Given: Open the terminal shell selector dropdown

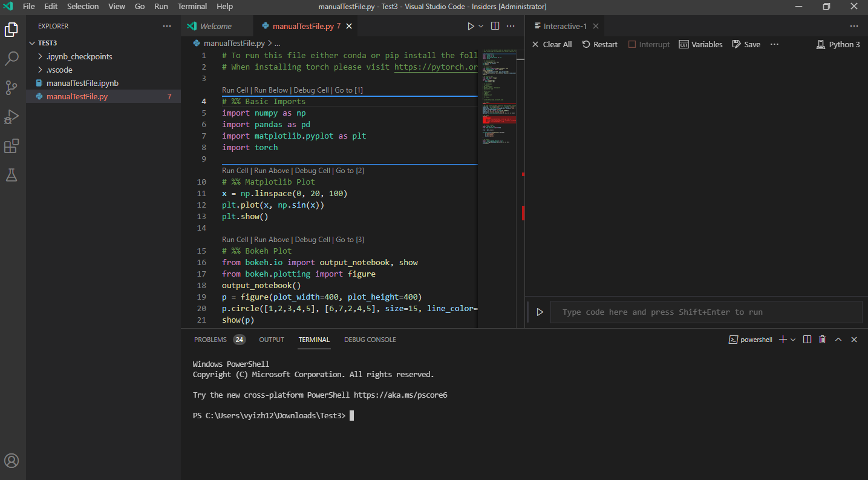Looking at the screenshot, I should click(793, 339).
